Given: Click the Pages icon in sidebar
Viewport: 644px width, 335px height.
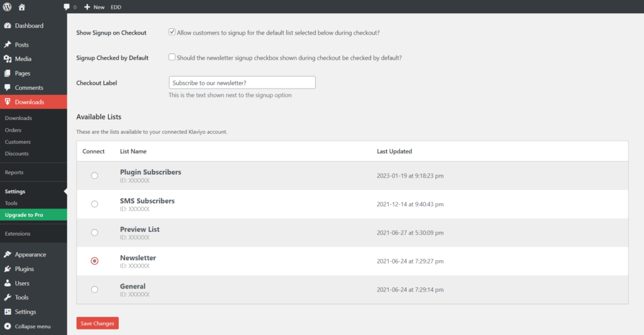Looking at the screenshot, I should [x=8, y=73].
